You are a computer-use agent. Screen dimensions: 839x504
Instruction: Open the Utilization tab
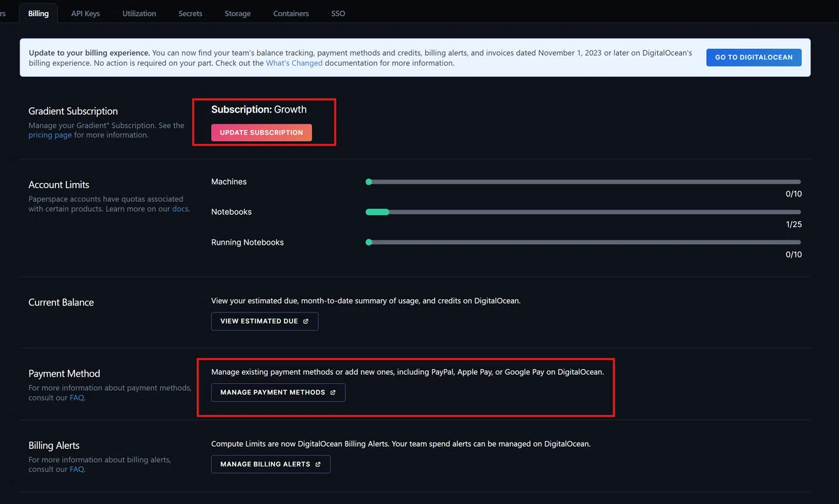(x=139, y=13)
